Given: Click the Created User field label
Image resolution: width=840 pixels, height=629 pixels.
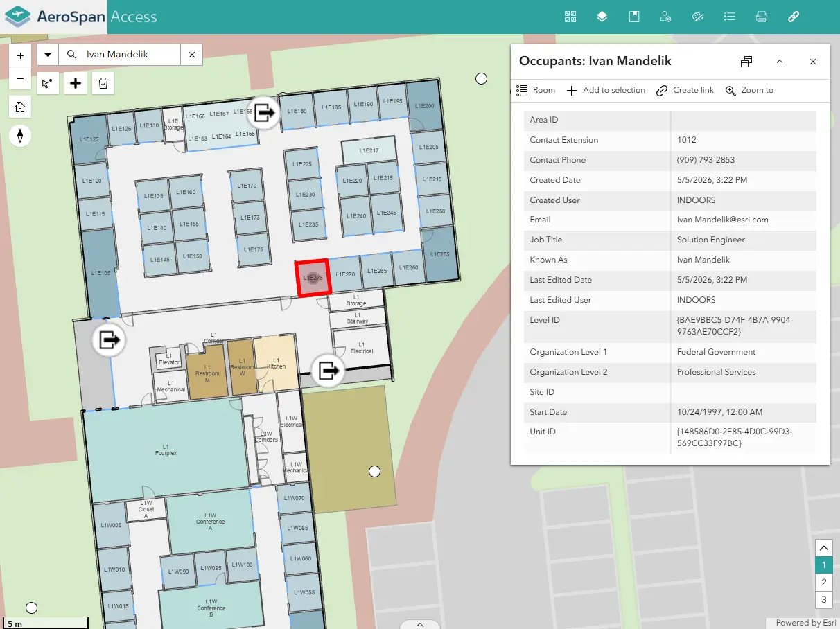Looking at the screenshot, I should click(554, 200).
